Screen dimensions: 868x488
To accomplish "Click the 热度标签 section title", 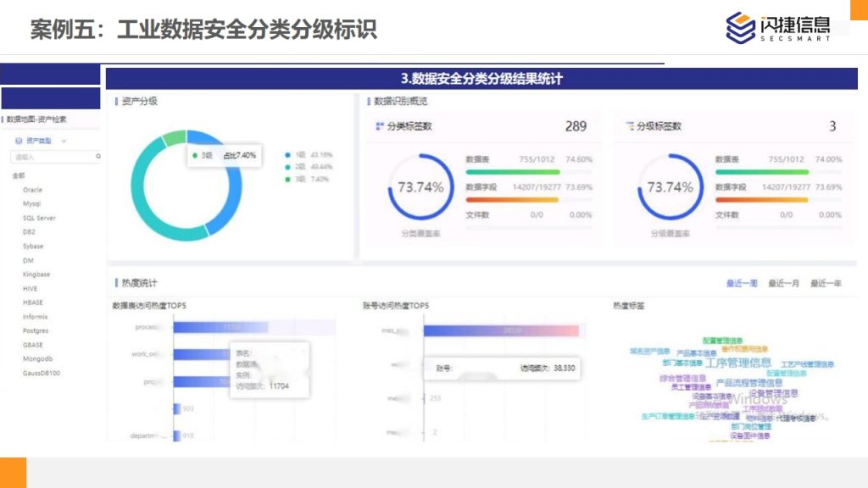I will pyautogui.click(x=629, y=305).
